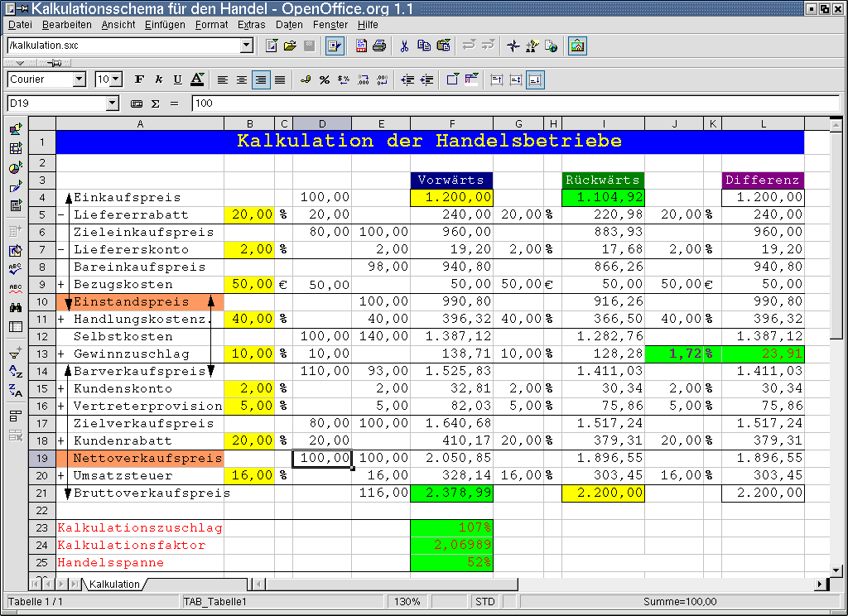Image resolution: width=848 pixels, height=616 pixels.
Task: Toggle Underline formatting
Action: 176,79
